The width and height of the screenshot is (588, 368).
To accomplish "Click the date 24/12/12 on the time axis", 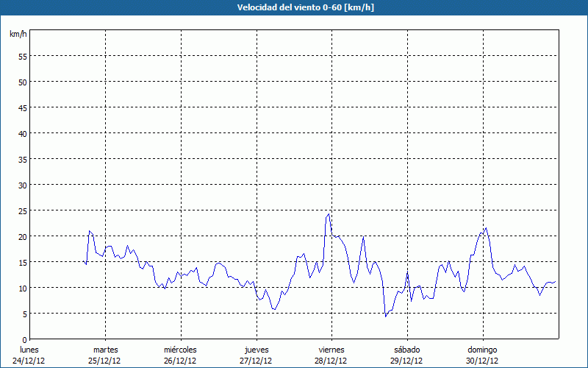I will coord(29,361).
